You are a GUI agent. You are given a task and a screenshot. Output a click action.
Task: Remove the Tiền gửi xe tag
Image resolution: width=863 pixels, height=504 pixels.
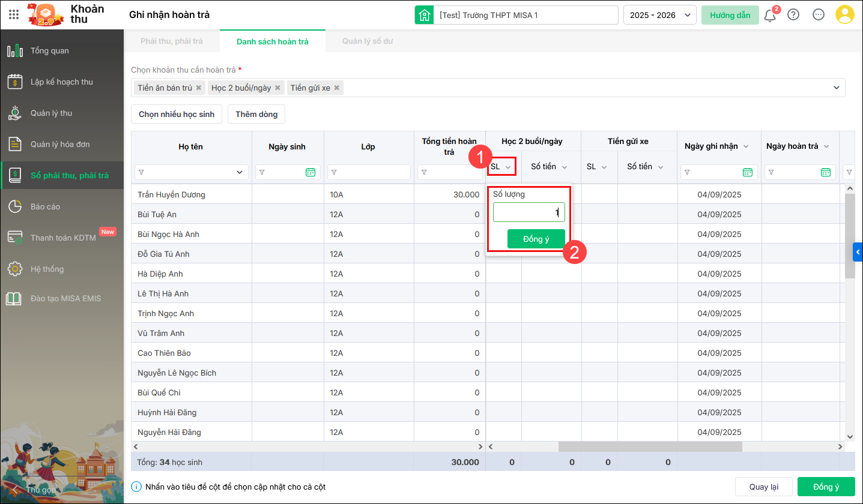(x=337, y=88)
